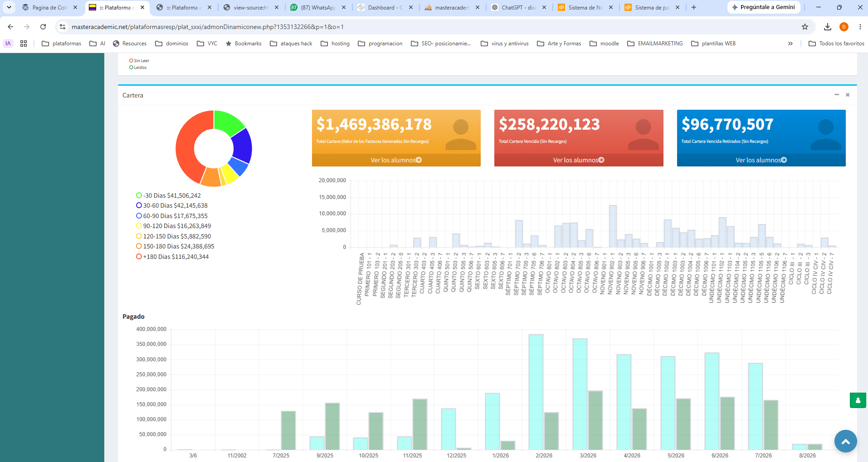
Task: Toggle the -30 Dias legend item
Action: (168, 195)
